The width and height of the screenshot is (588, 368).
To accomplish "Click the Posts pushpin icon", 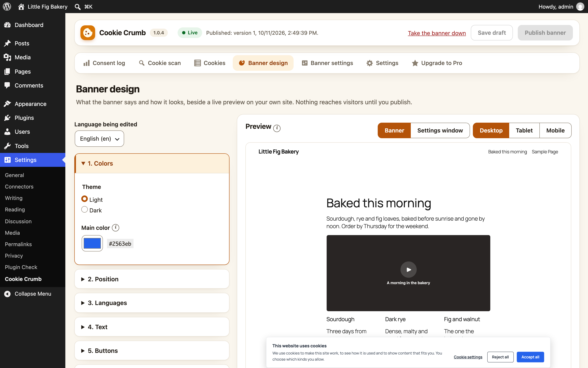I will click(7, 43).
